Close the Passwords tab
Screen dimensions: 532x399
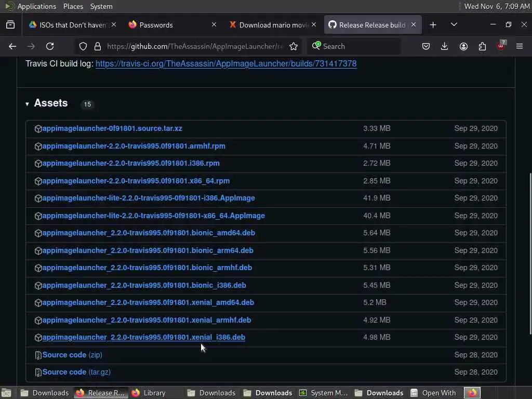(214, 24)
